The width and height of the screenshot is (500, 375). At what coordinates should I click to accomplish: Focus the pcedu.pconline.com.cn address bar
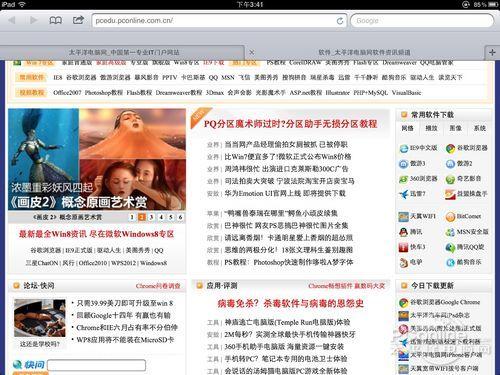[219, 21]
